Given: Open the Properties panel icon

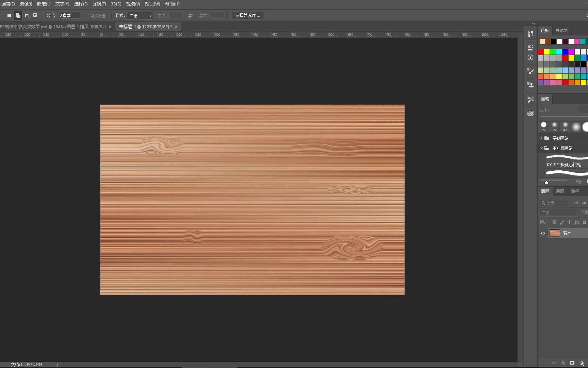Looking at the screenshot, I should pyautogui.click(x=530, y=47).
